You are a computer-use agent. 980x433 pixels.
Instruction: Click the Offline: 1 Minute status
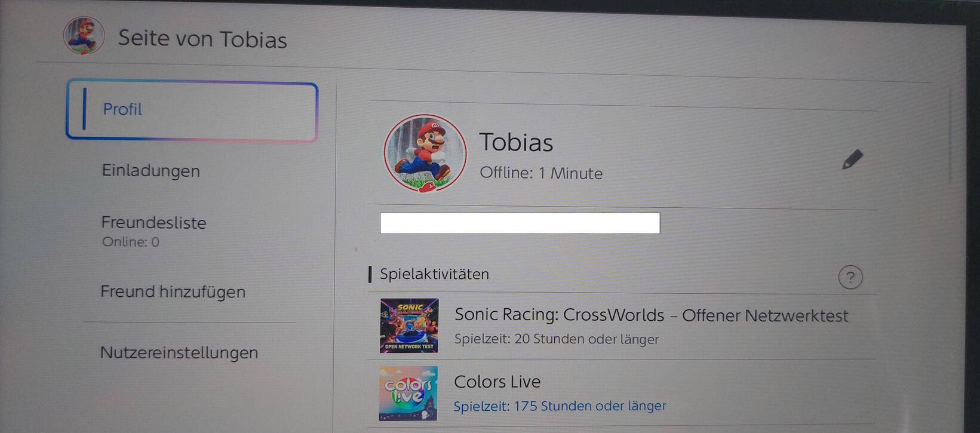click(541, 173)
